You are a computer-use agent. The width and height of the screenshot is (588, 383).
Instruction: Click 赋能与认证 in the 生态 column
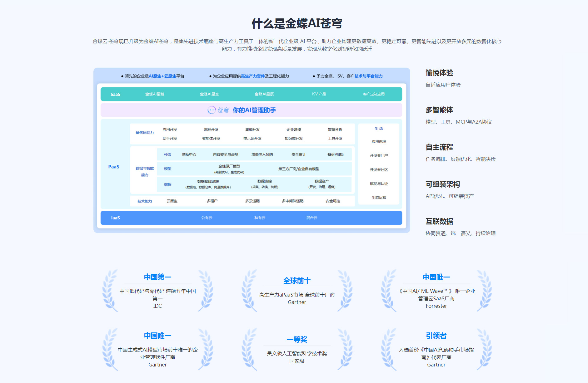(379, 184)
